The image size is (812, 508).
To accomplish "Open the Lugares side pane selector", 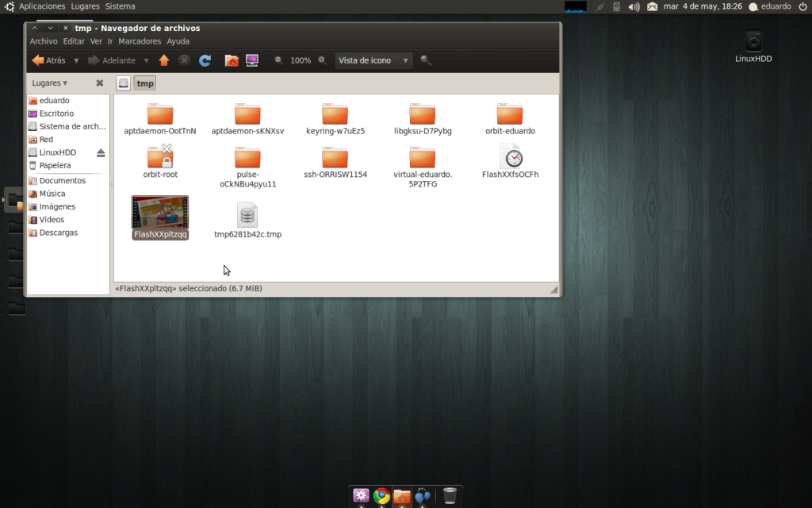I will coord(50,83).
